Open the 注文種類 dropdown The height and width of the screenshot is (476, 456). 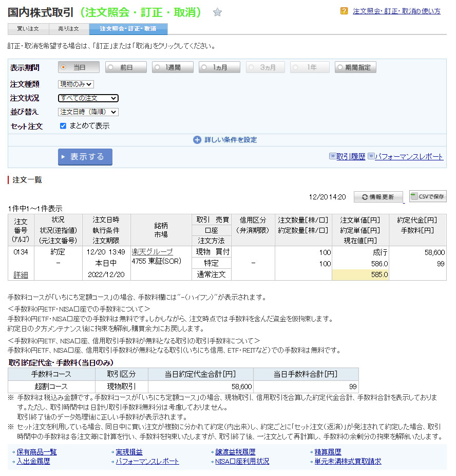click(x=75, y=84)
